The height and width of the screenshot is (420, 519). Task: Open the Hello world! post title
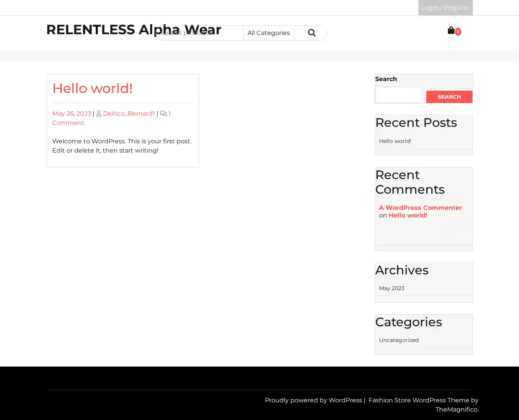92,88
